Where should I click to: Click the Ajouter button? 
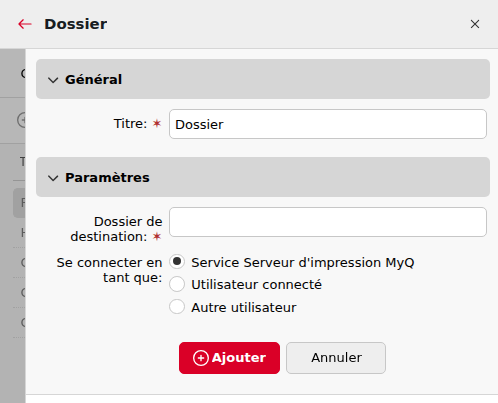pyautogui.click(x=229, y=358)
